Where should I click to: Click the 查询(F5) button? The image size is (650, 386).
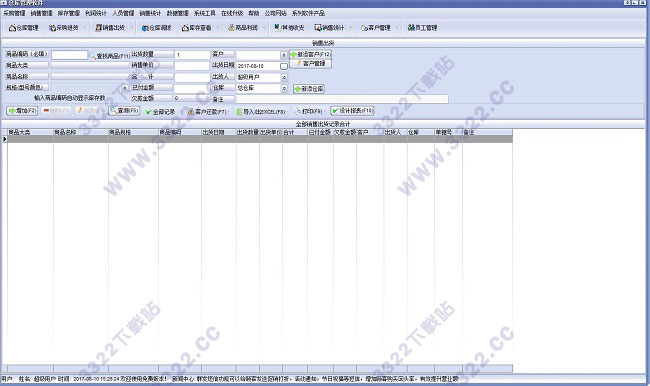124,111
